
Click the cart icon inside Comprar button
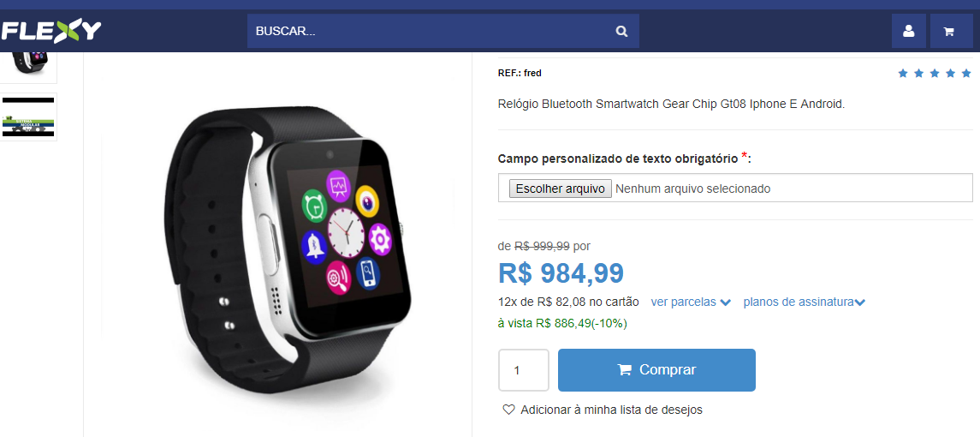(x=624, y=370)
